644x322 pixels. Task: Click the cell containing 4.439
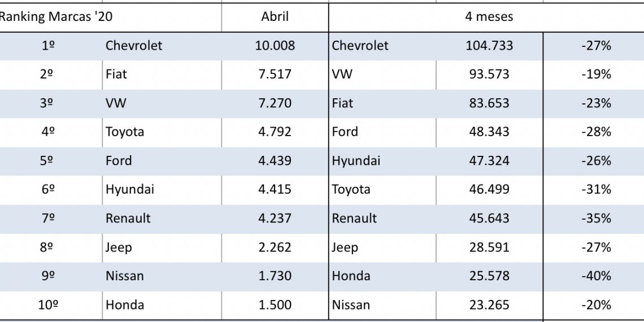pos(275,161)
